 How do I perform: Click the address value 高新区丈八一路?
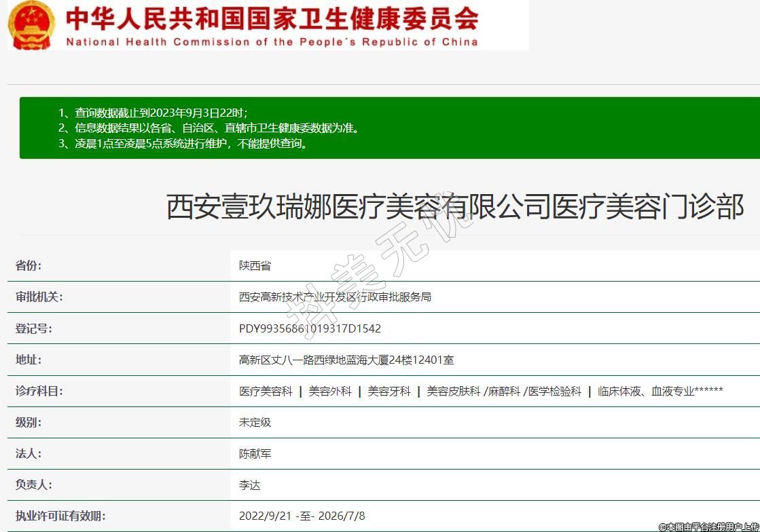[346, 360]
